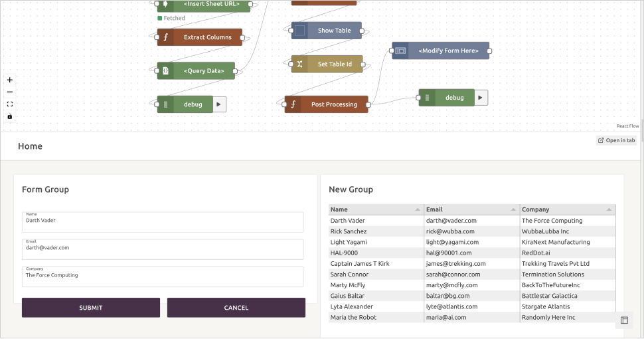Click into the Email input field
This screenshot has width=644, height=339.
click(163, 250)
